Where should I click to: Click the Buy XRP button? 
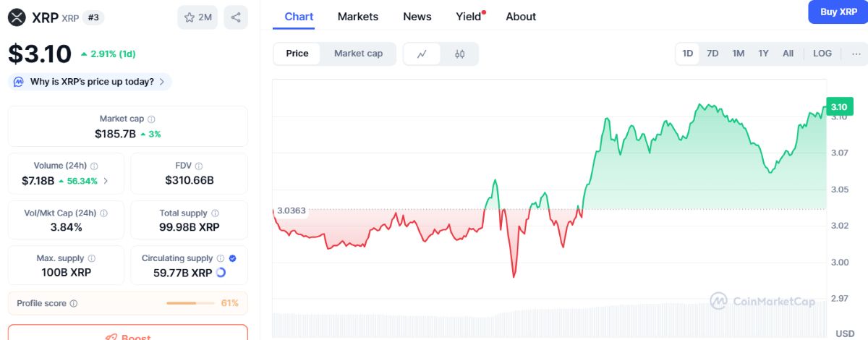tap(838, 12)
